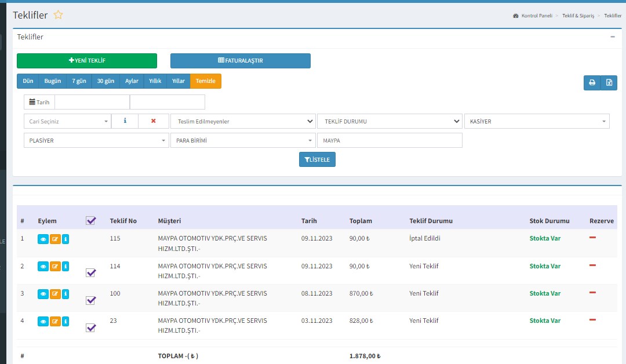The width and height of the screenshot is (626, 364).
Task: Click the YENİ TEKLİF button
Action: (87, 61)
